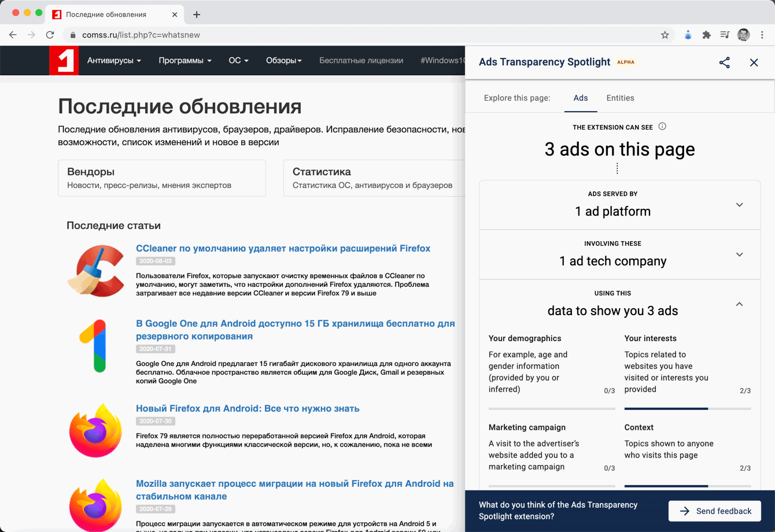Click the Your interests 2/3 progress bar

tap(687, 408)
